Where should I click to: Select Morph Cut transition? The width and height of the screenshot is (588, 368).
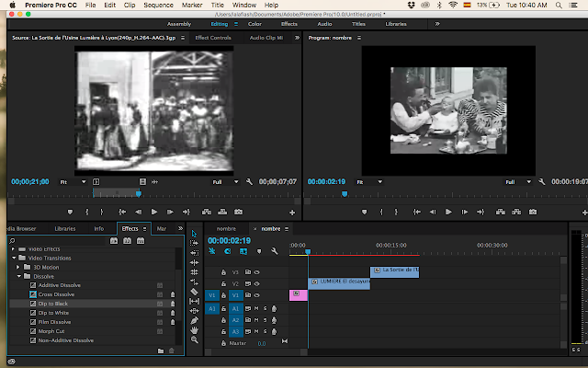tap(51, 331)
